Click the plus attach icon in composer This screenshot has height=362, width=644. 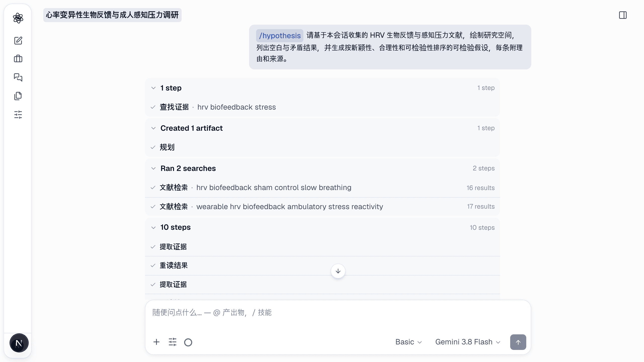pyautogui.click(x=156, y=342)
